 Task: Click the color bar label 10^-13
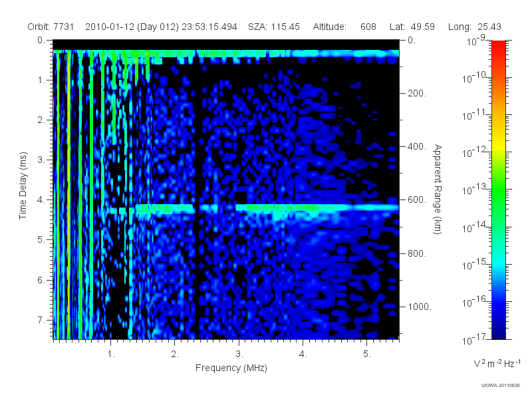click(x=474, y=190)
